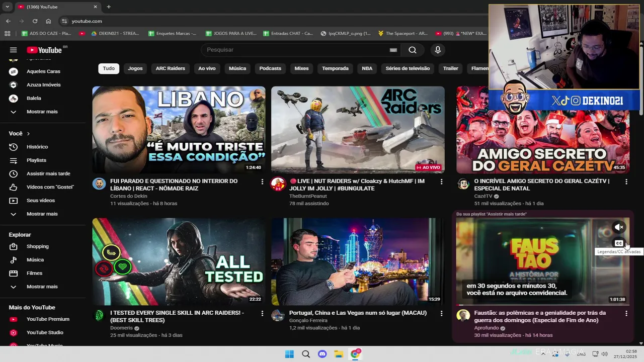Open more options for ARC Raiders skill video
Image resolution: width=644 pixels, height=362 pixels.
point(262,313)
